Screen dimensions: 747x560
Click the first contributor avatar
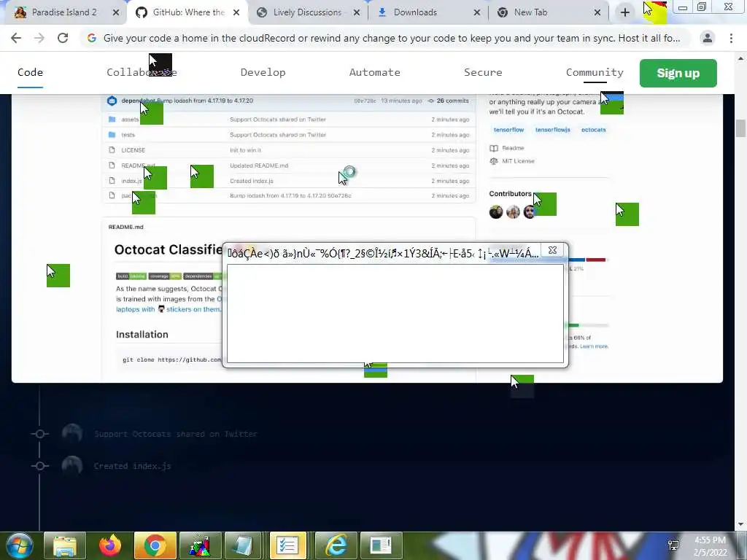pos(496,212)
